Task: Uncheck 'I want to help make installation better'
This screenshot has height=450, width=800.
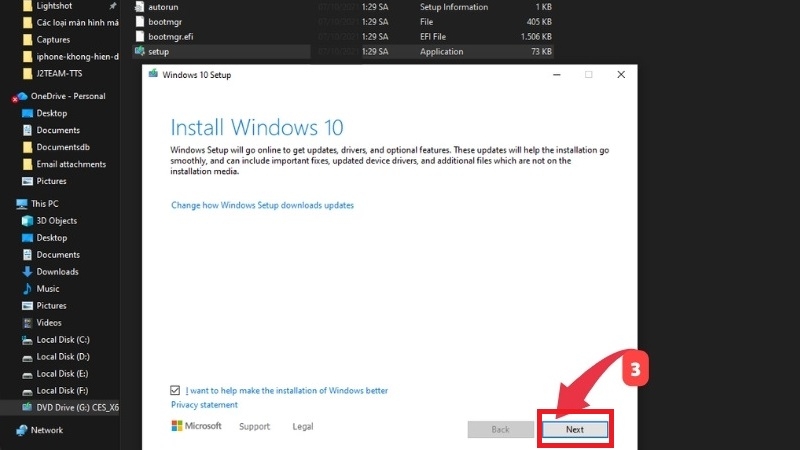Action: [x=176, y=391]
